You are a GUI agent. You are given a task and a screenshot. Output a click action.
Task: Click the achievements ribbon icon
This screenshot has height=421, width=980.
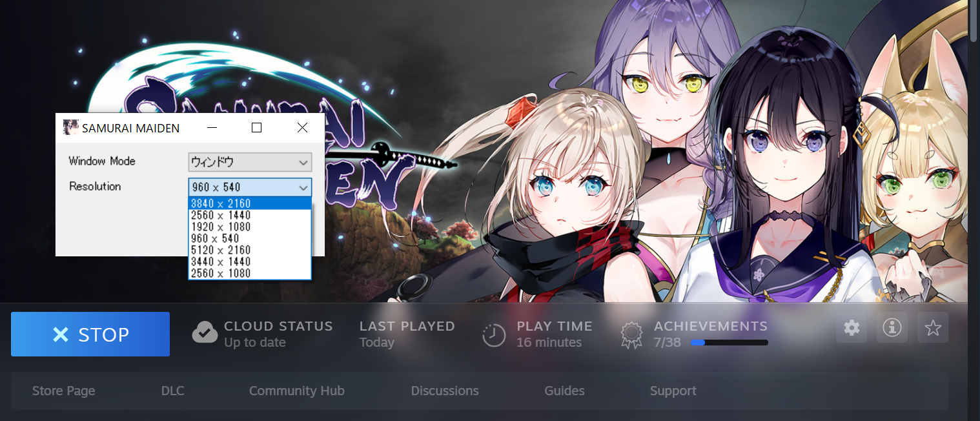click(x=631, y=334)
